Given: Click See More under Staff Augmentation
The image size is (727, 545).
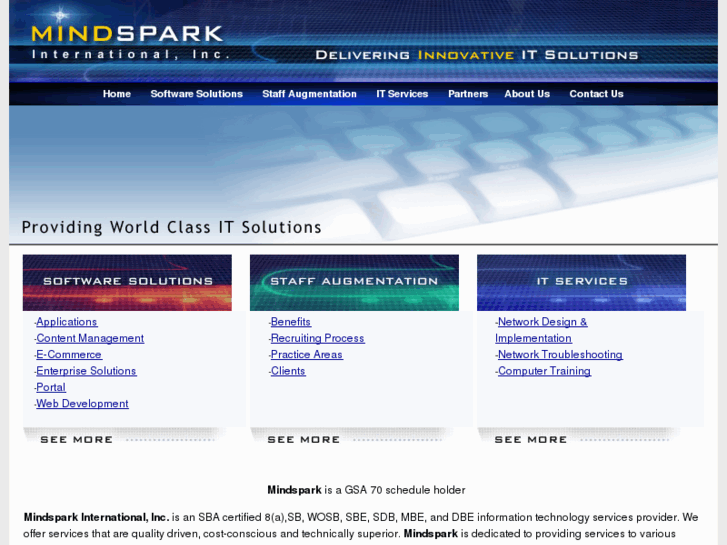Looking at the screenshot, I should [304, 439].
